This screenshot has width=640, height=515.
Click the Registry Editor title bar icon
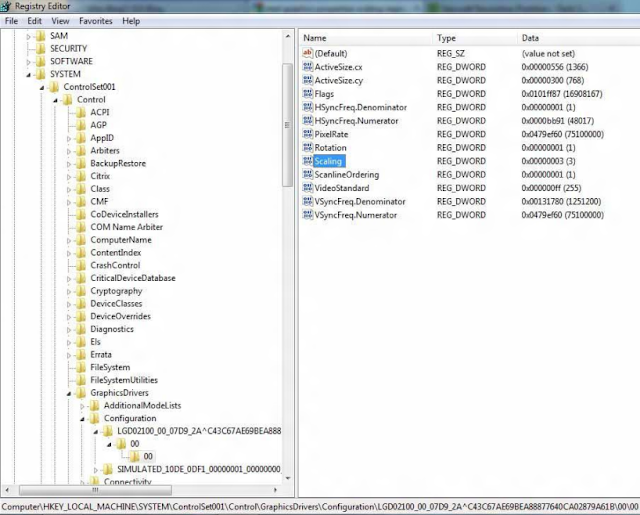pyautogui.click(x=6, y=6)
